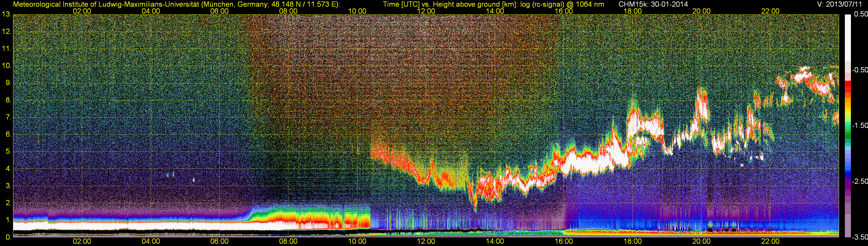Viewport: 868px width, 246px height.
Task: Click the '0.50' colorbar value
Action: pos(861,14)
